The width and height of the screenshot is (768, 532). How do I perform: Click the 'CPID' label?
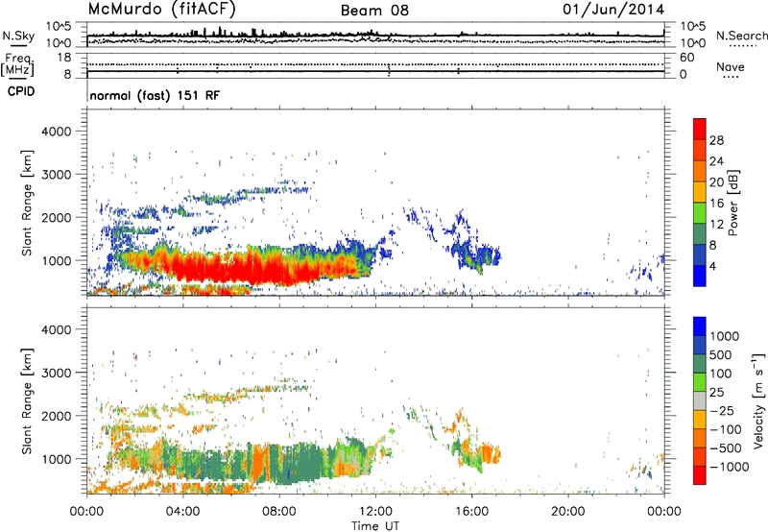pos(21,91)
